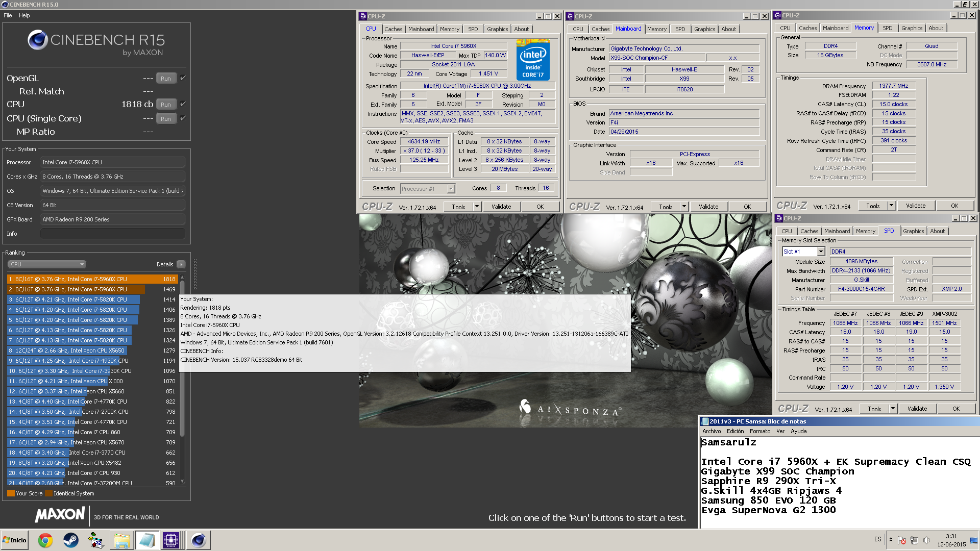Open the Inicio start menu
Image resolution: width=980 pixels, height=551 pixels.
[15, 540]
